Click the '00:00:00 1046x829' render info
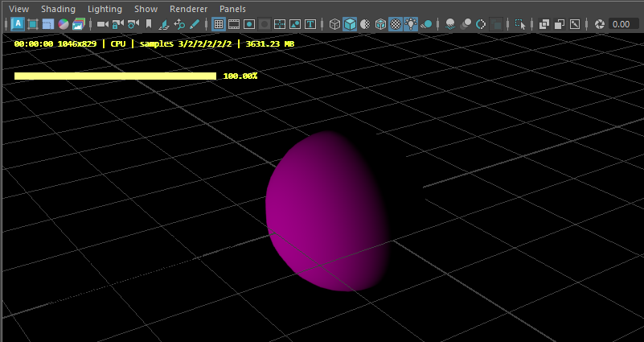 point(55,43)
